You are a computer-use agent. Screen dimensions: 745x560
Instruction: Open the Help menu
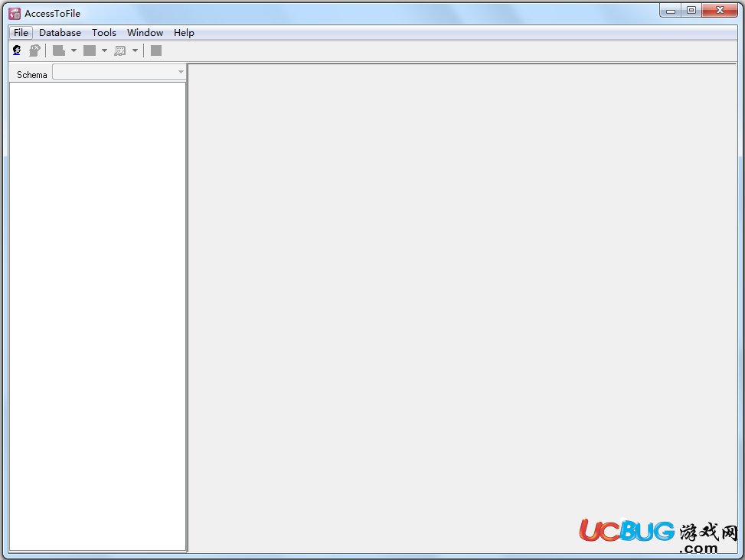pyautogui.click(x=184, y=33)
